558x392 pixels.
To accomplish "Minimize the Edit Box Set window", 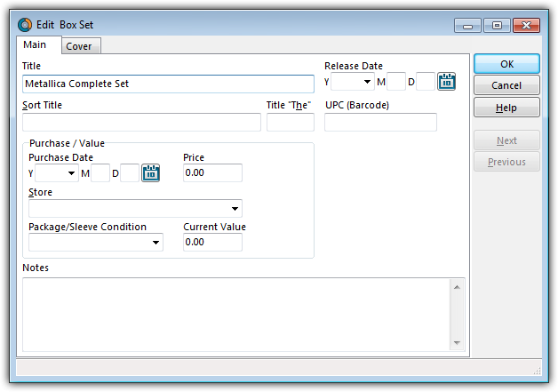I will coord(467,26).
